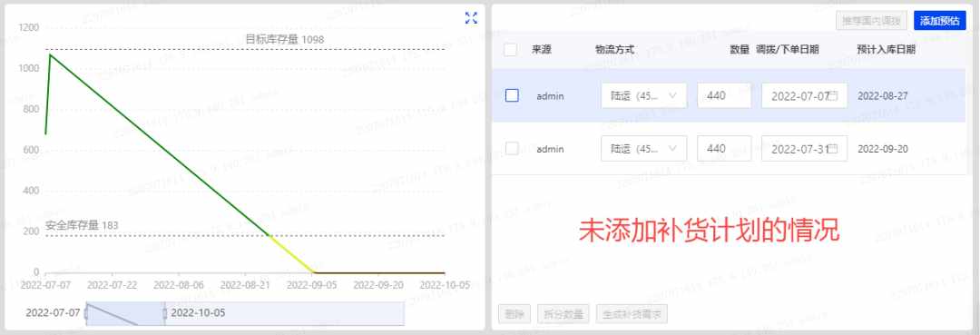Click the chart fullscreen expand icon

coord(471,18)
